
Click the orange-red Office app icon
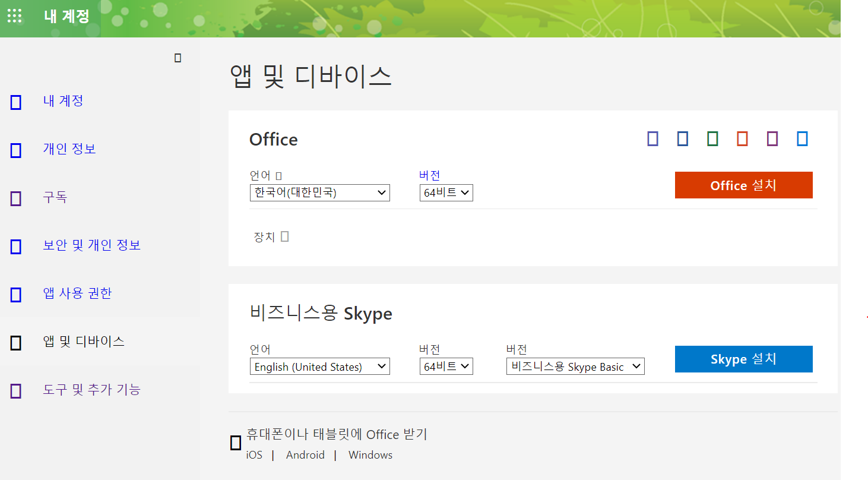click(x=742, y=139)
